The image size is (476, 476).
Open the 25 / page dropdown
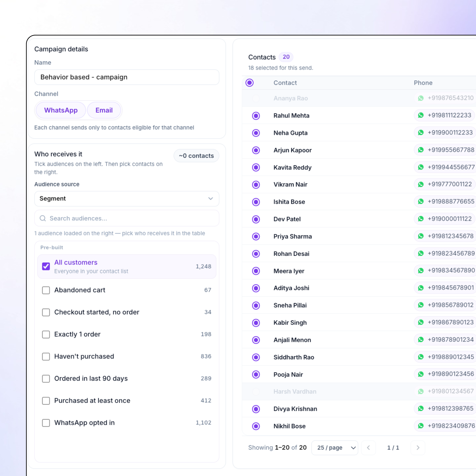point(335,448)
